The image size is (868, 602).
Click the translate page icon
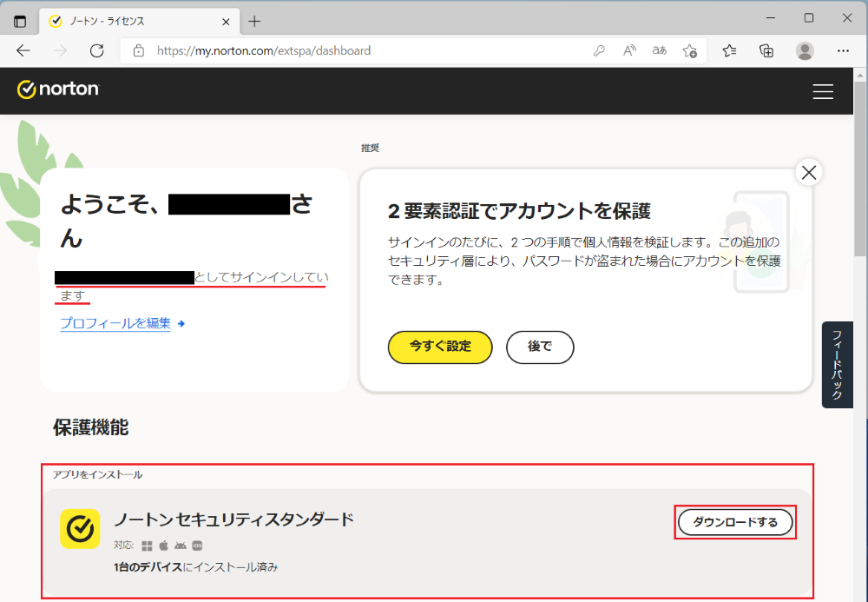coord(660,51)
